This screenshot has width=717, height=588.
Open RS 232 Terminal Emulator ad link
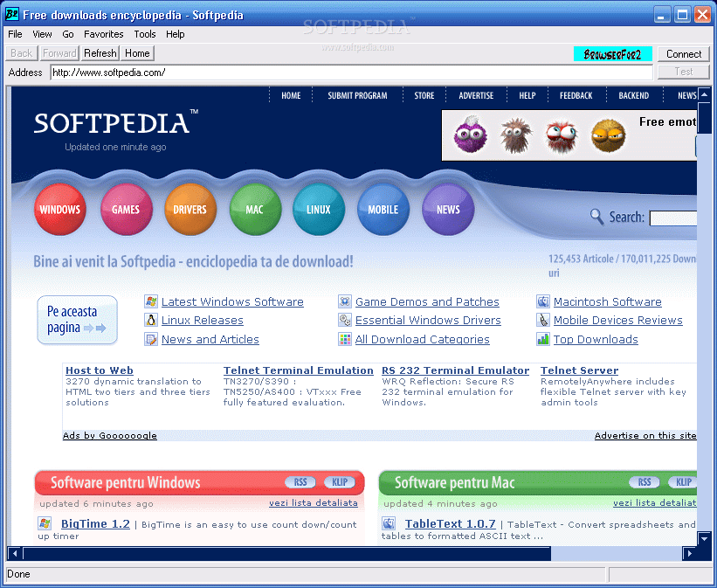(x=456, y=370)
